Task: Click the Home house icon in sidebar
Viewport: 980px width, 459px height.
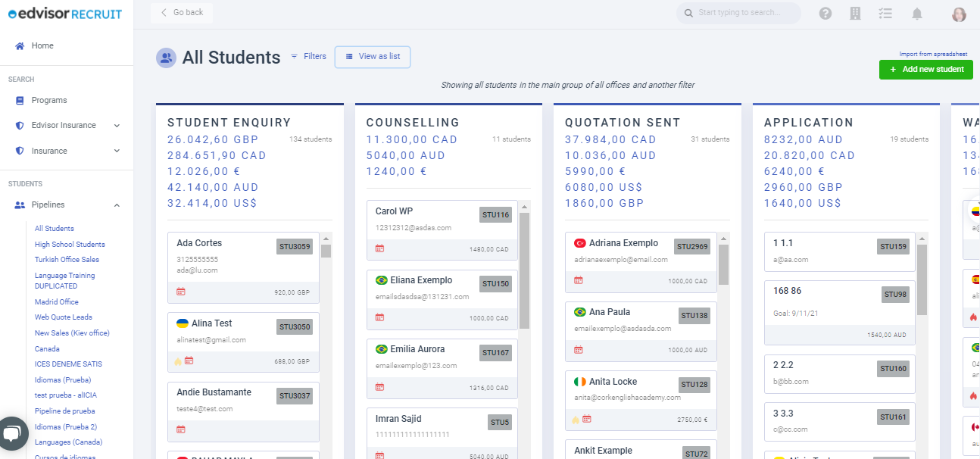Action: coord(20,45)
